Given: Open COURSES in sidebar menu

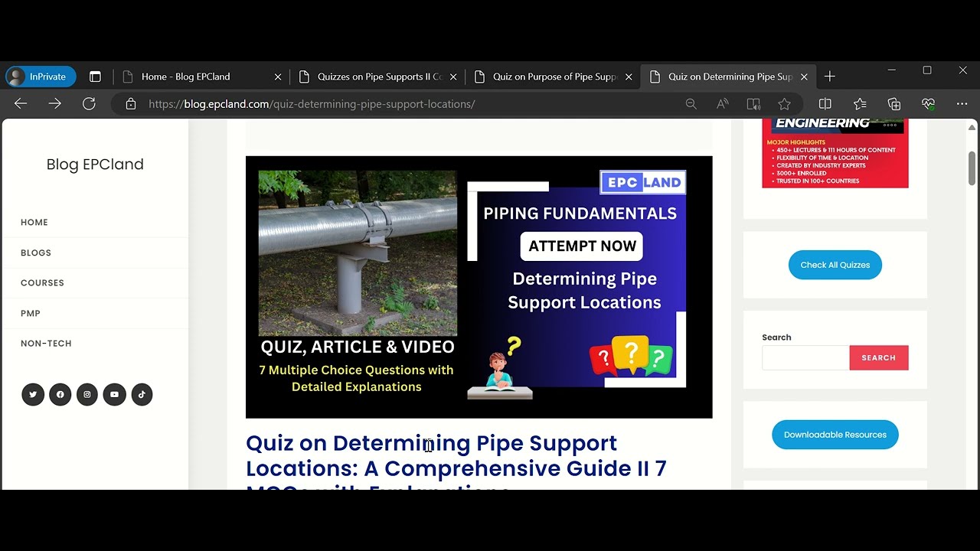Looking at the screenshot, I should (x=42, y=283).
